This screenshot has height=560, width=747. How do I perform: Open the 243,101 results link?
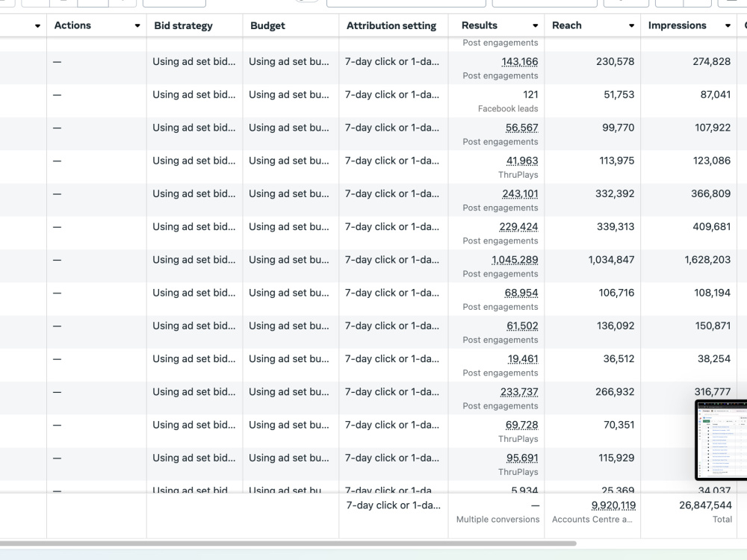point(520,194)
